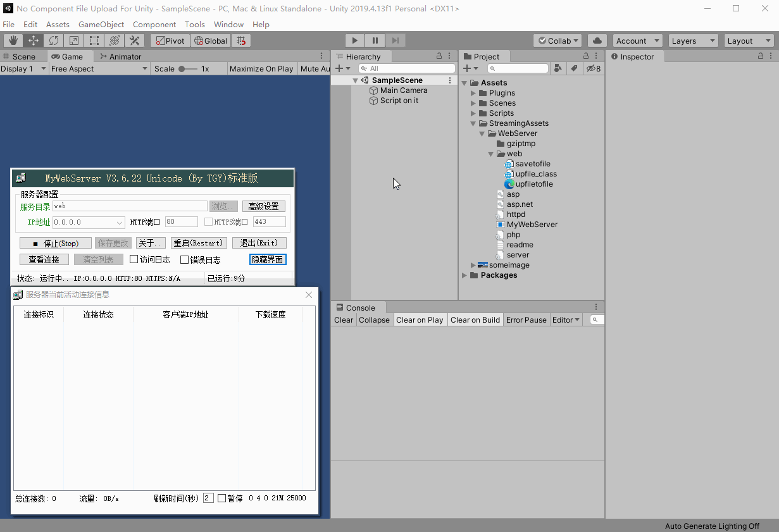Image resolution: width=779 pixels, height=532 pixels.
Task: Select the Rotate tool
Action: coord(54,40)
